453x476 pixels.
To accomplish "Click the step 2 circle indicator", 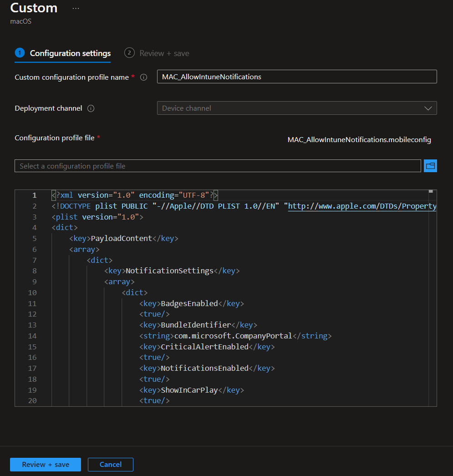I will click(x=129, y=53).
